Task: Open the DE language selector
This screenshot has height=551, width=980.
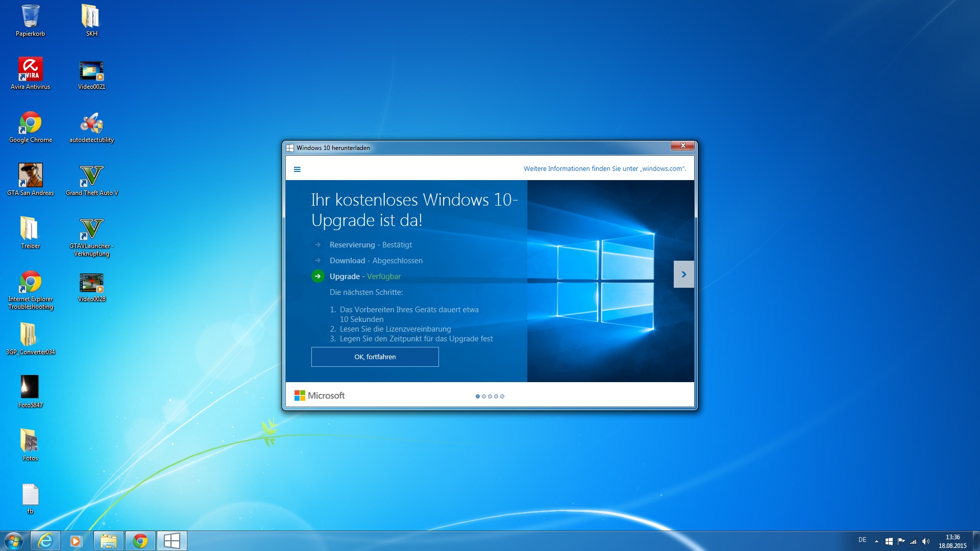Action: [862, 540]
